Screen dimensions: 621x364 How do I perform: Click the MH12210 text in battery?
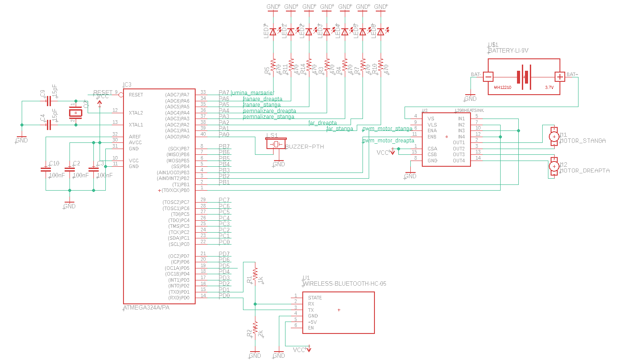click(503, 88)
